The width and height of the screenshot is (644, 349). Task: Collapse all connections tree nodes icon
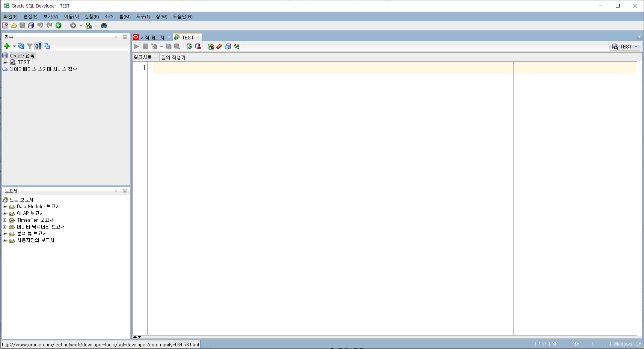click(x=47, y=46)
